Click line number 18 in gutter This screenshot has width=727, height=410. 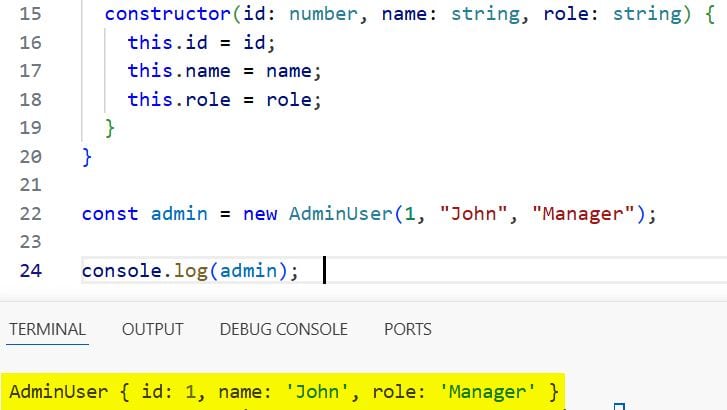tap(31, 100)
